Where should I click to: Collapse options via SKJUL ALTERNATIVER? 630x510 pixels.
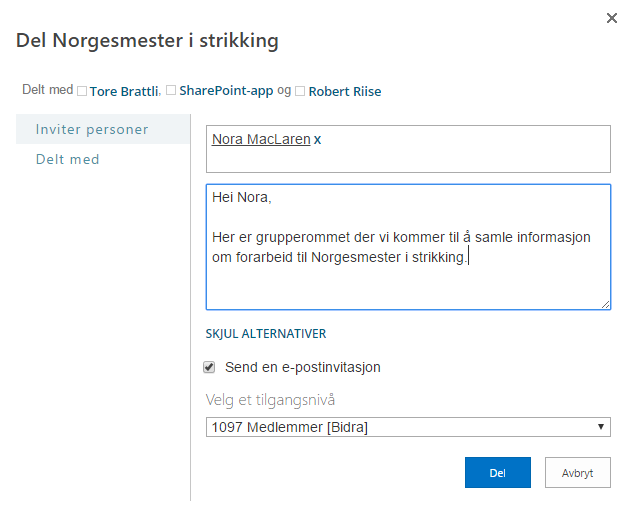[x=265, y=334]
